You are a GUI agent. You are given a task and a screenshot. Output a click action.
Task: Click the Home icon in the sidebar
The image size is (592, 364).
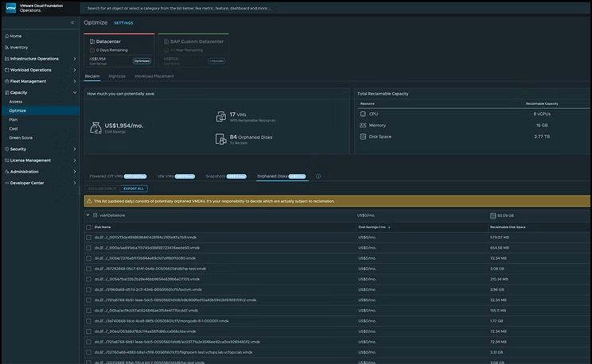(6, 36)
